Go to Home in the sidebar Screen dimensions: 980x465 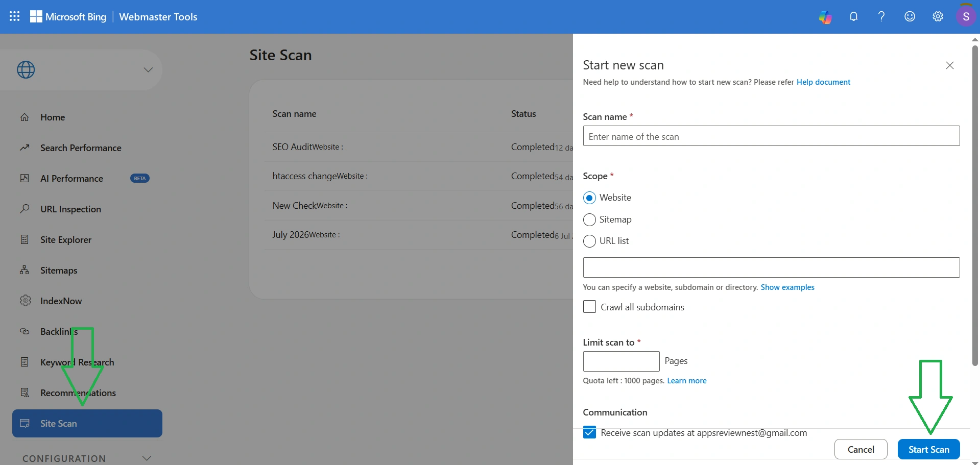click(x=53, y=117)
